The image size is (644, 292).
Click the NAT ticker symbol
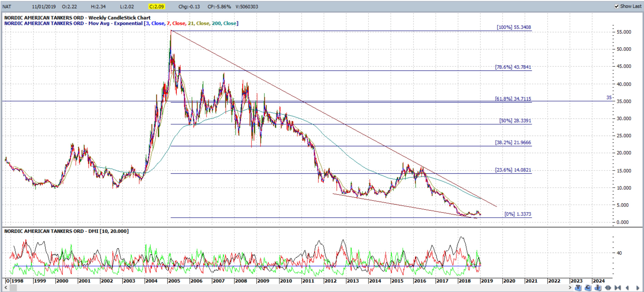[7, 7]
